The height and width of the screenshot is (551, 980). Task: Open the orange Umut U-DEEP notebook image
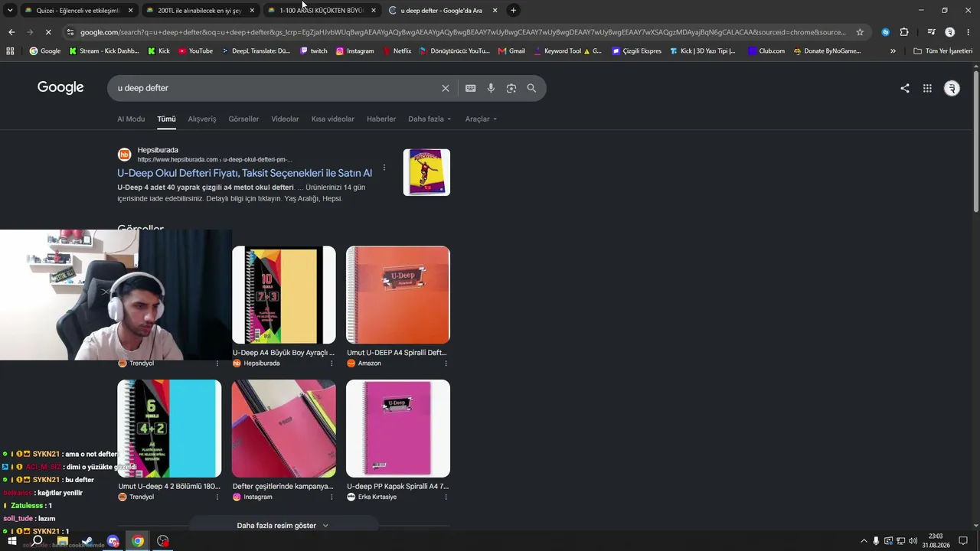398,295
